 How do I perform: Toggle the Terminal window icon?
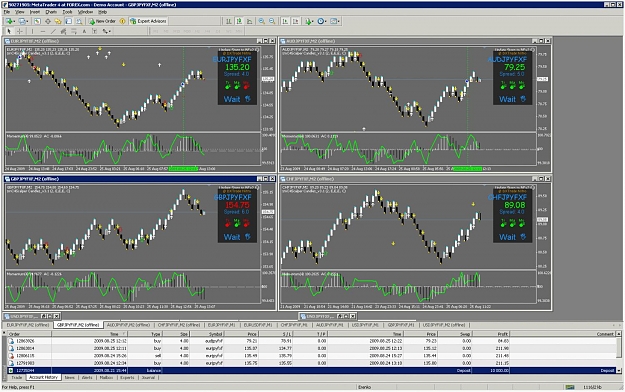(x=69, y=21)
